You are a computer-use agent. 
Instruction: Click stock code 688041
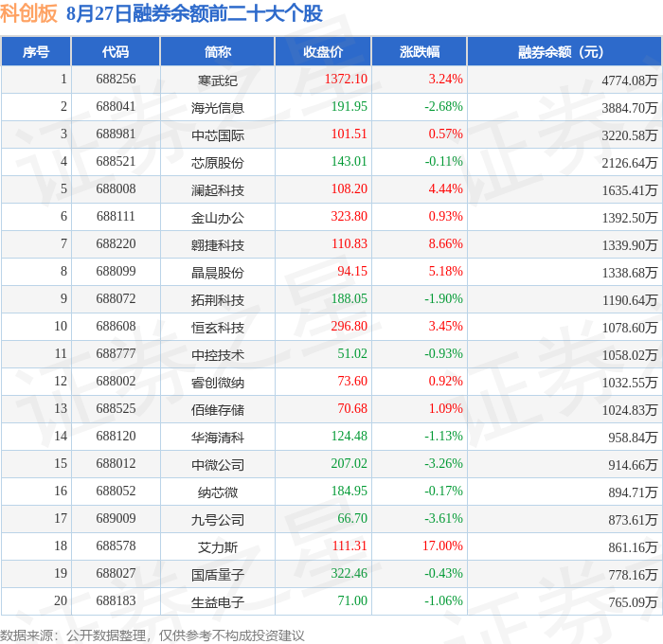coord(116,107)
